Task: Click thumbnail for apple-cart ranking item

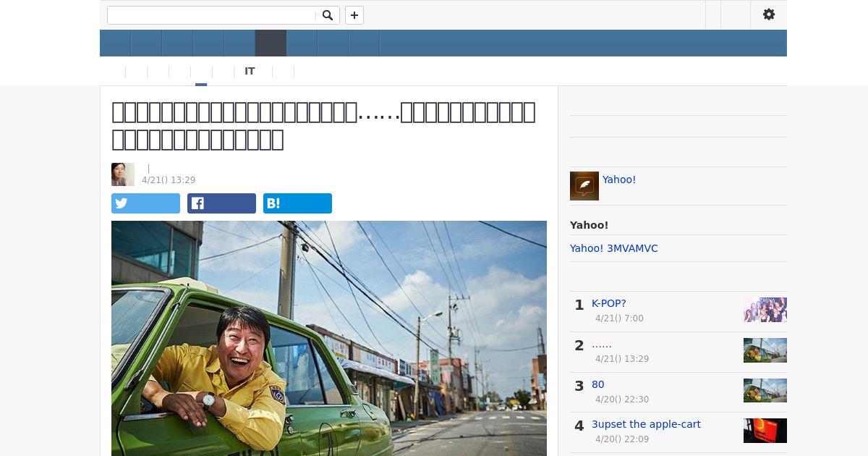Action: [765, 431]
